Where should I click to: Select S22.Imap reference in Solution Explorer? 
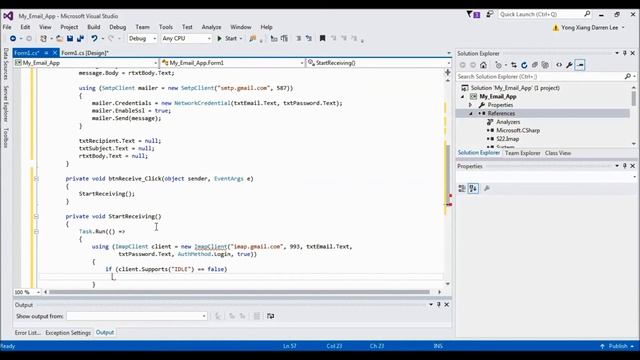507,139
